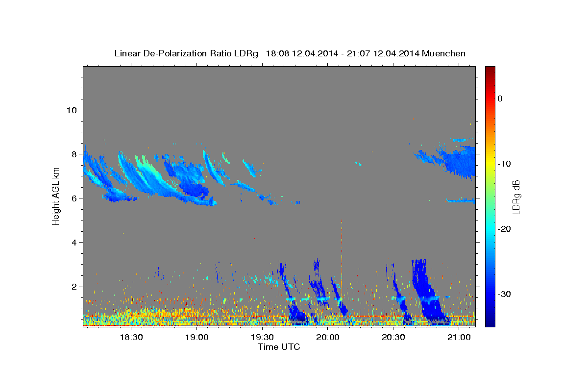Click the height tick label 2
This screenshot has height=392, width=588.
coord(73,287)
